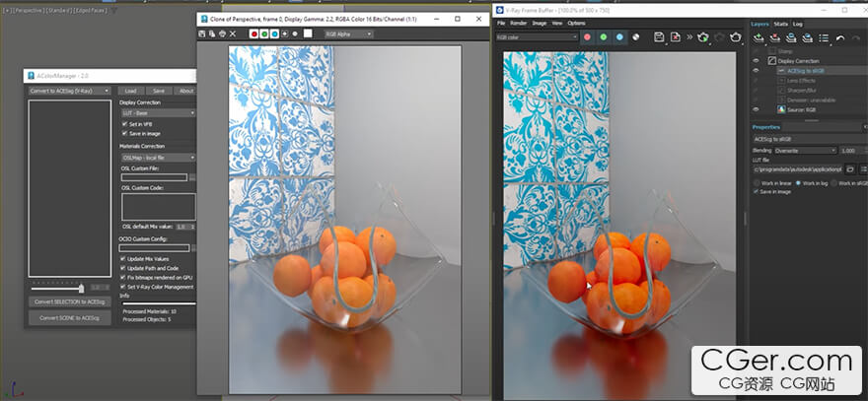
Task: Undo last layer action in VFB
Action: coord(840,37)
